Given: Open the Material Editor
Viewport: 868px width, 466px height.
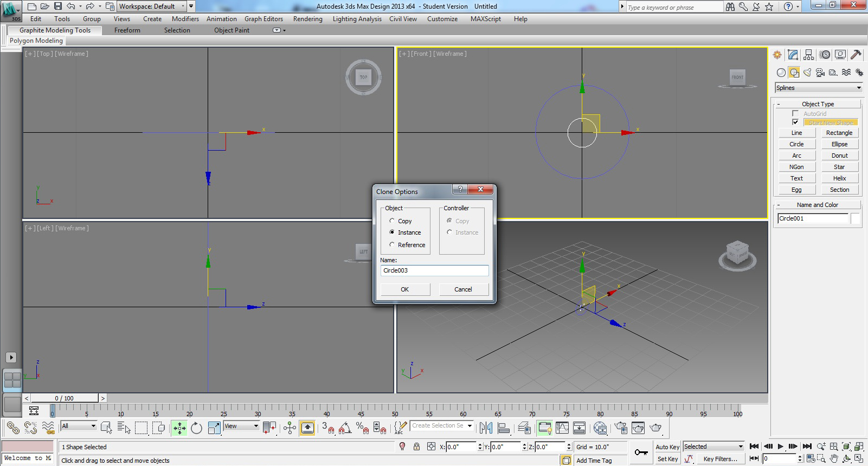Looking at the screenshot, I should (x=600, y=428).
